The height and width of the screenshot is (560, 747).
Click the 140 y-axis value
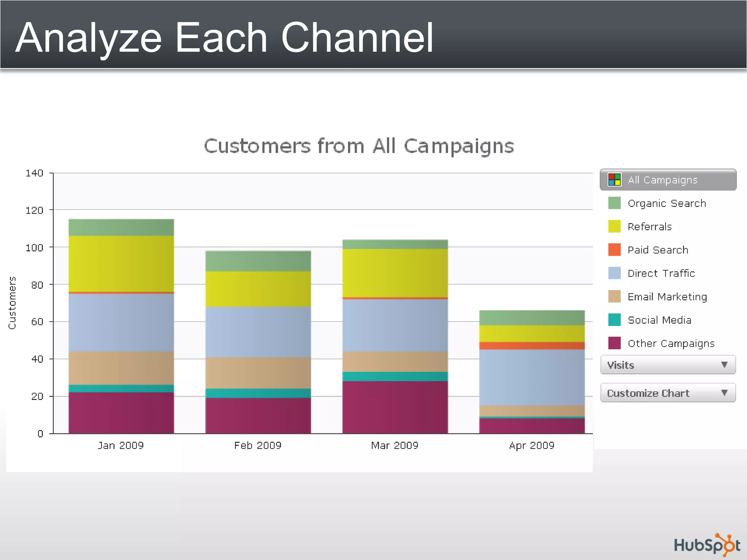click(x=34, y=173)
